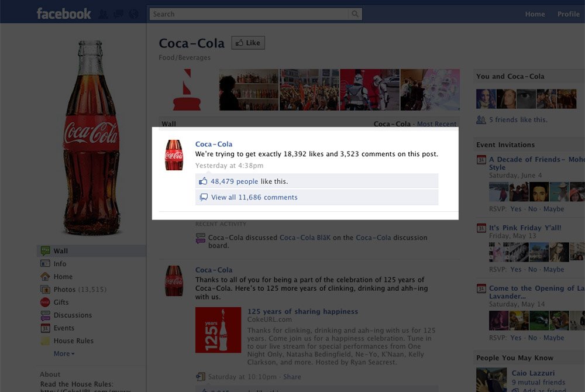Click Coca-Cola avatar on 125 years post
The image size is (585, 392).
(x=174, y=281)
